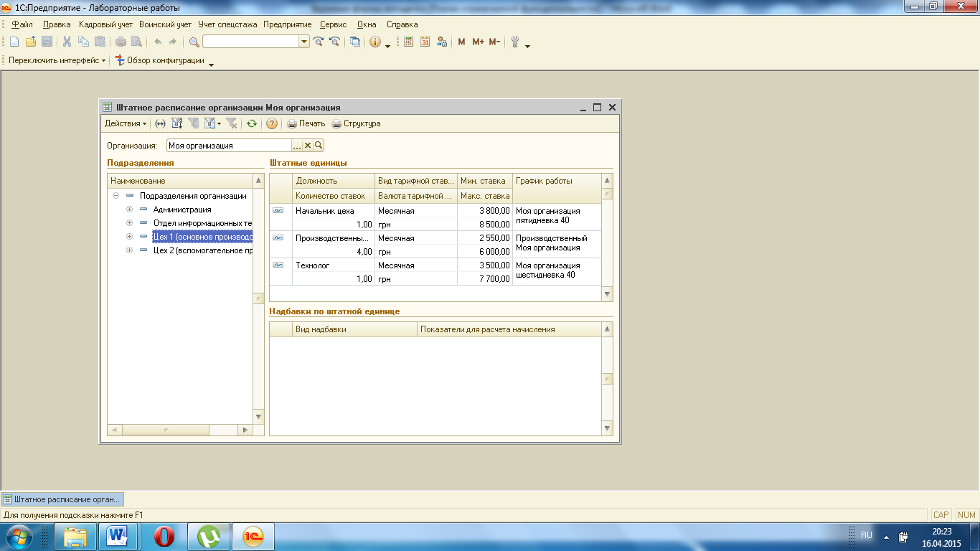Open Word from the Windows taskbar
The width and height of the screenshot is (980, 551).
pyautogui.click(x=116, y=537)
